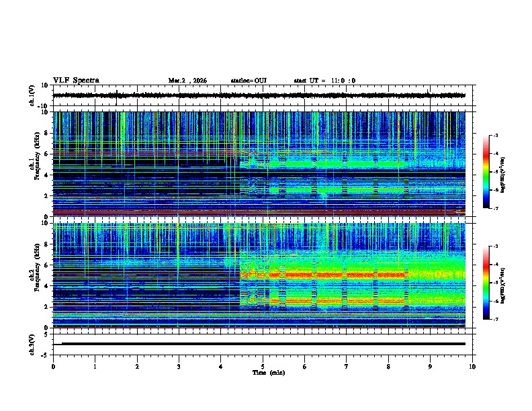Click the "7" tick on the time axis
Image resolution: width=532 pixels, height=411 pixels.
347,367
